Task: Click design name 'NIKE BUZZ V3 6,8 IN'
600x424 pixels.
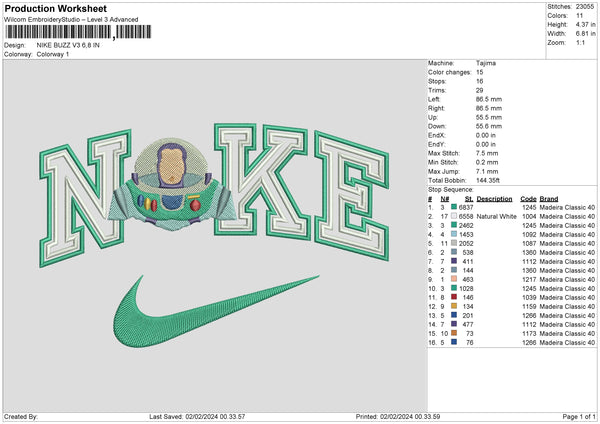Action: [68, 45]
